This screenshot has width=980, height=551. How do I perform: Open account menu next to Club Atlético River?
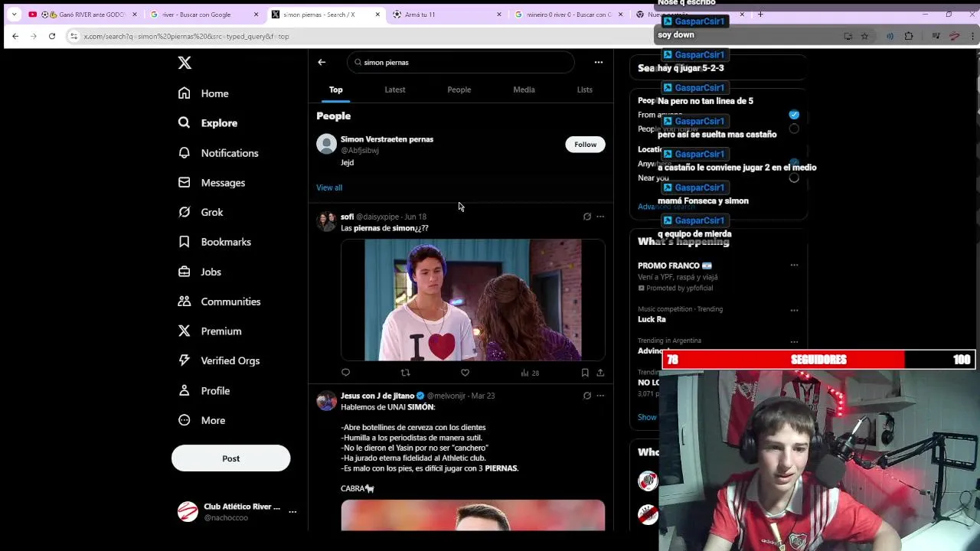[x=292, y=512]
